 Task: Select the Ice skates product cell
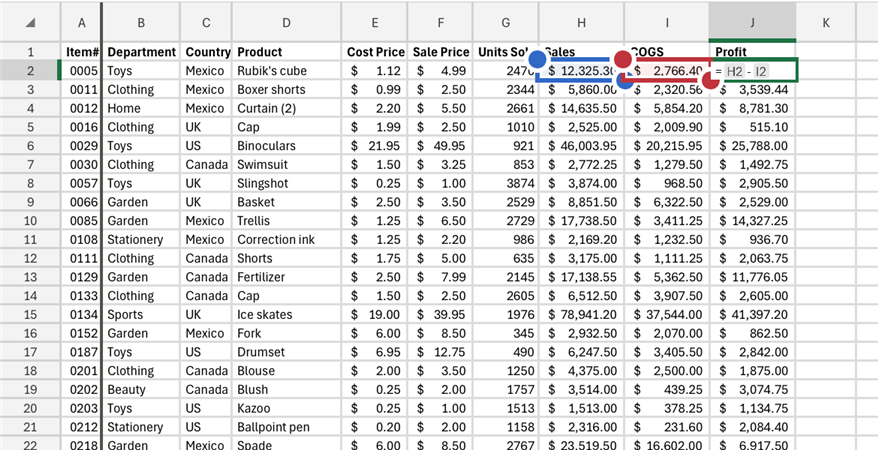(x=286, y=315)
